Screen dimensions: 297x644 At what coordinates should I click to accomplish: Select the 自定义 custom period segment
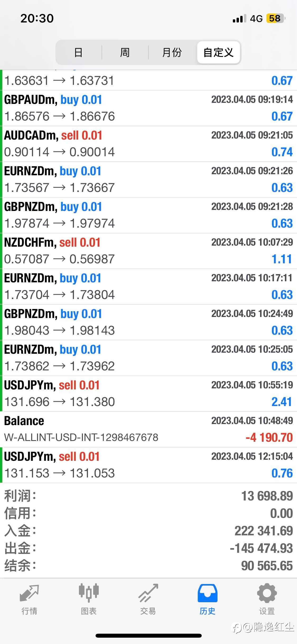[x=218, y=52]
